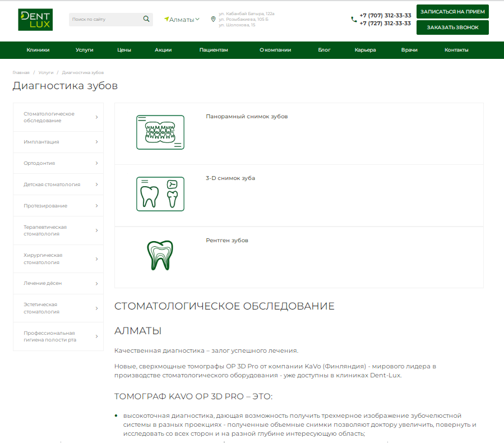Open the О компании menu
Viewport: 504px width, 443px height.
tap(275, 50)
